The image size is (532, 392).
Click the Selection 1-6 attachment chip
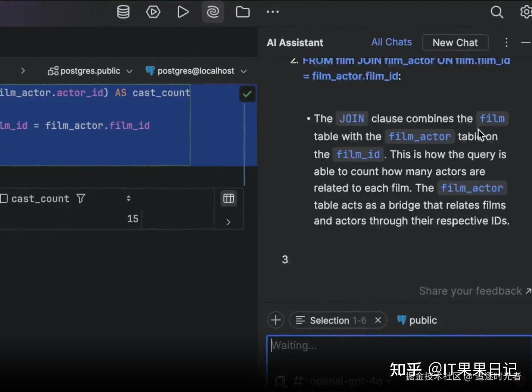coord(337,320)
